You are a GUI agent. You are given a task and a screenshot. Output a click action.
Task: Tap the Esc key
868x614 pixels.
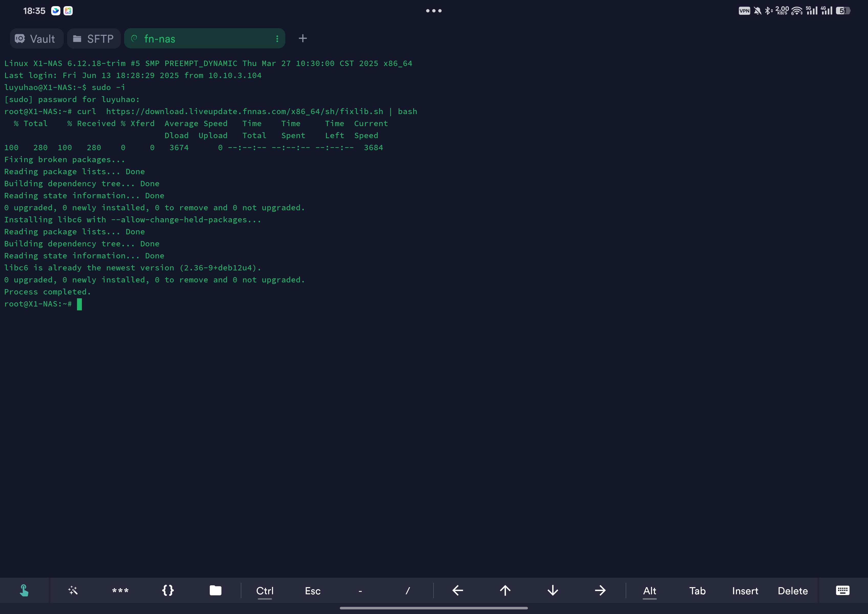pyautogui.click(x=313, y=591)
